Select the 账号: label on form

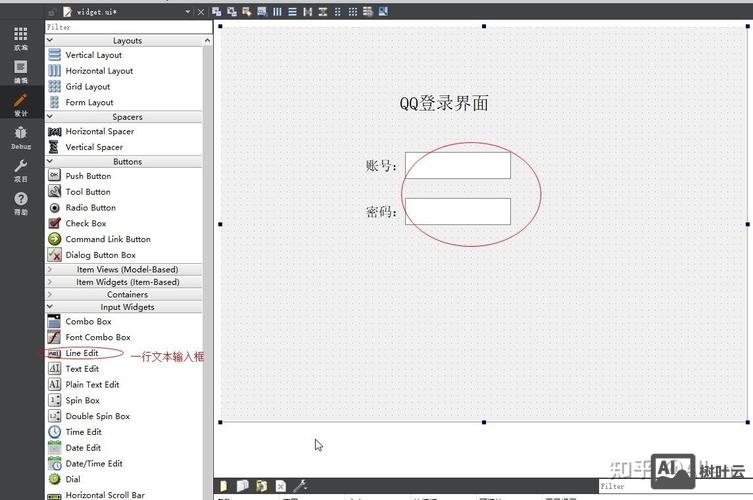click(x=381, y=166)
